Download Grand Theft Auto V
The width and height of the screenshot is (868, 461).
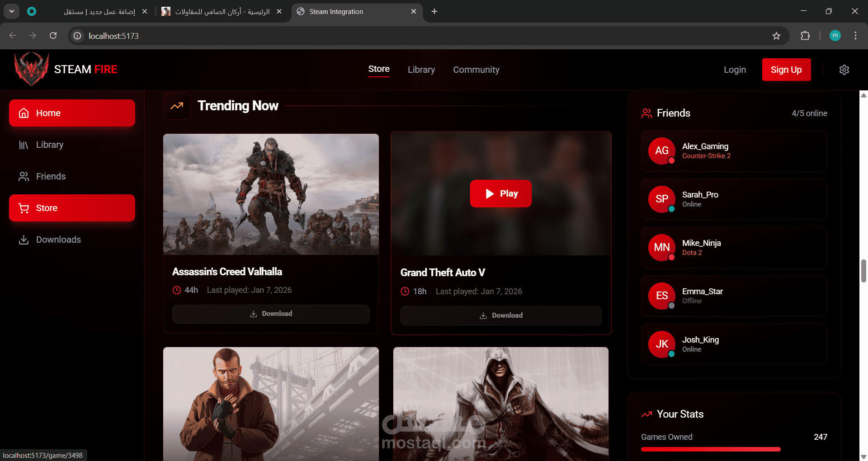pos(501,315)
